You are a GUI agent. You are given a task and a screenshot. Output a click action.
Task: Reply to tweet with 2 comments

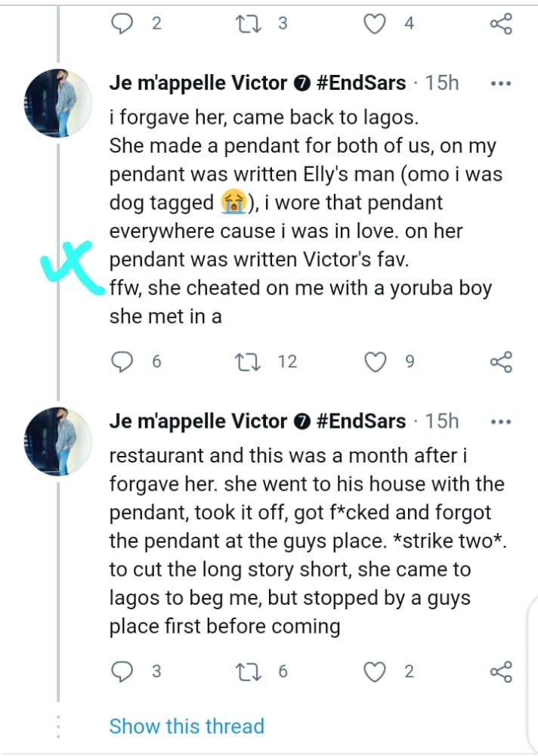tap(122, 24)
